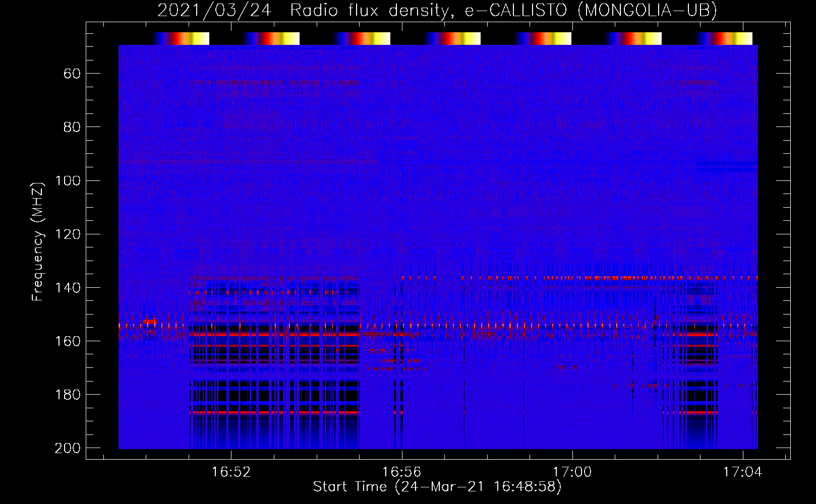Click the 17:00 time tick label
The width and height of the screenshot is (816, 504).
click(x=572, y=472)
